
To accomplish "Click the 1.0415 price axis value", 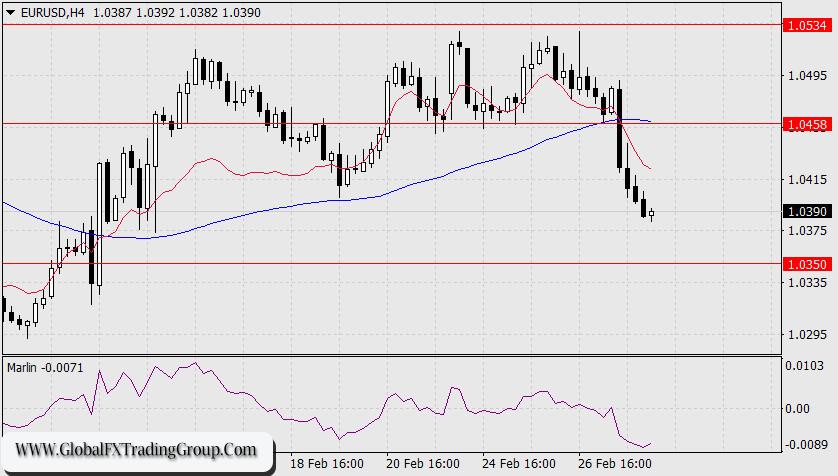I will click(x=807, y=180).
